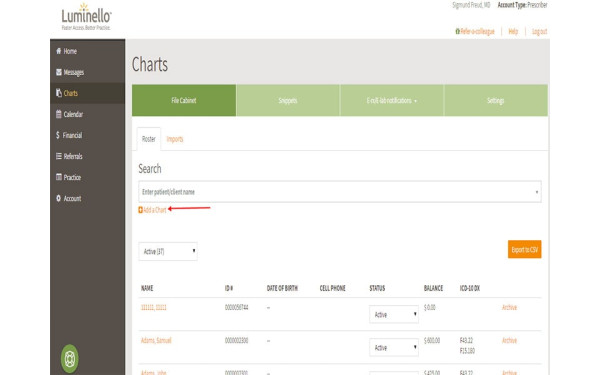600x375 pixels.
Task: Open Account in the sidebar
Action: 87,198
